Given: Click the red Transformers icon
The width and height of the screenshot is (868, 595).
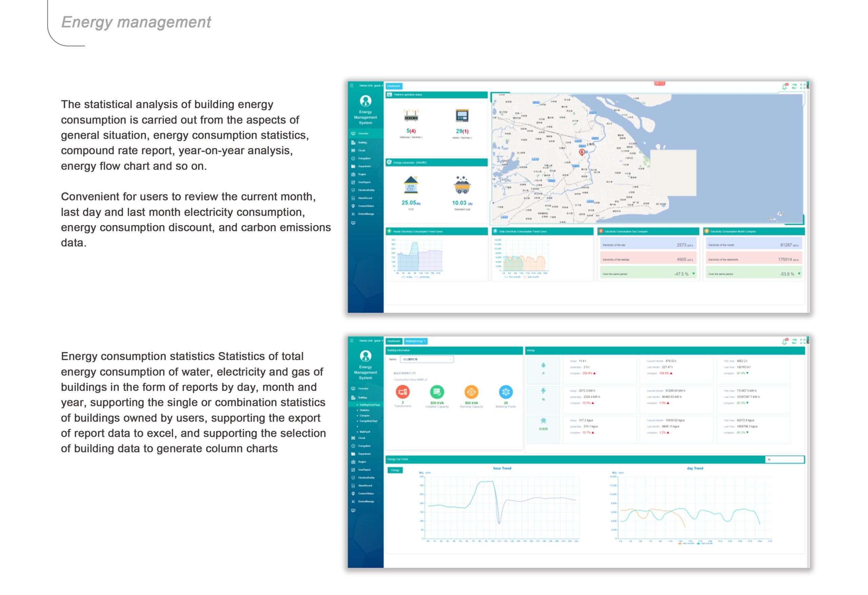Looking at the screenshot, I should (402, 392).
